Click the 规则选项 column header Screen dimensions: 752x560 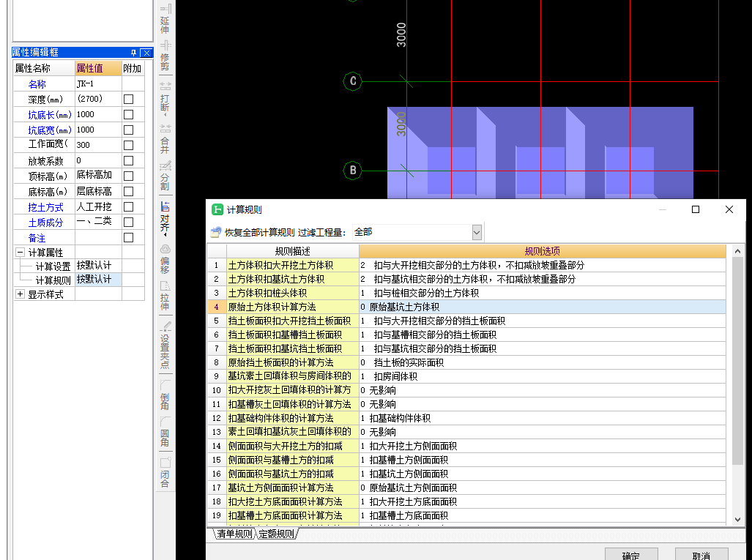point(543,251)
